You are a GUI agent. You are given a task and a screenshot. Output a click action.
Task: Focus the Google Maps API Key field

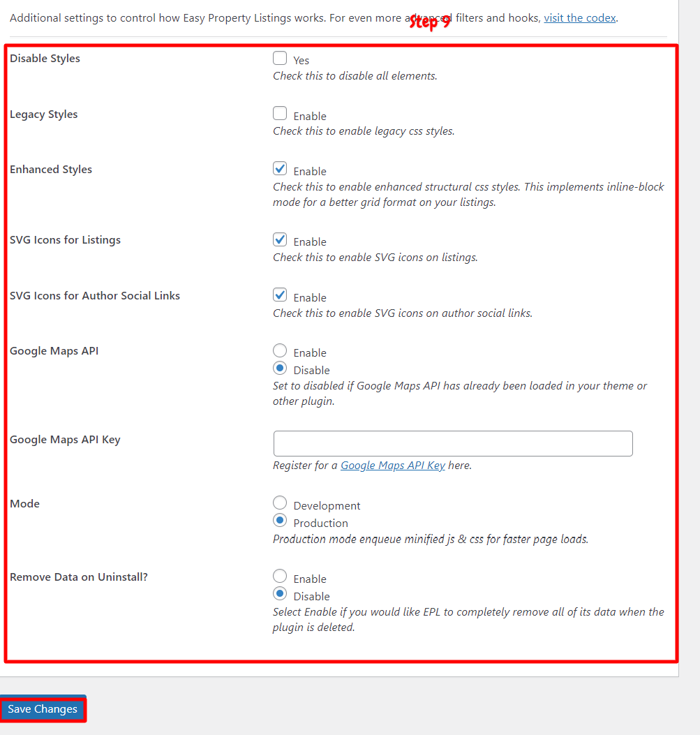453,443
